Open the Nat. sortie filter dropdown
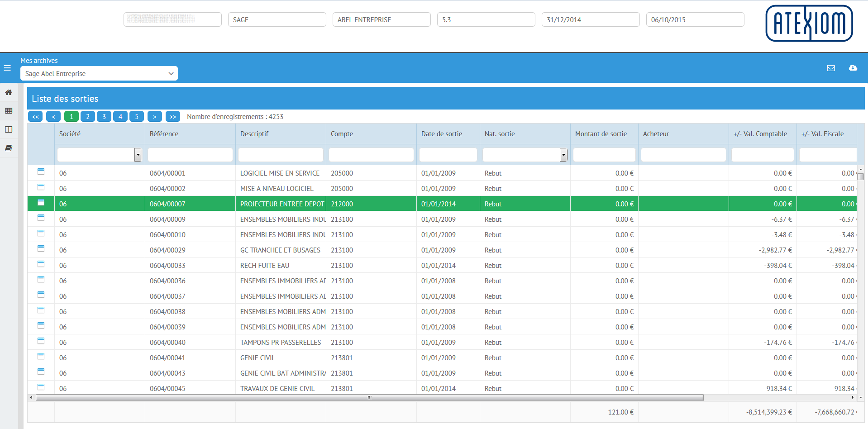Viewport: 868px width, 429px height. click(563, 155)
